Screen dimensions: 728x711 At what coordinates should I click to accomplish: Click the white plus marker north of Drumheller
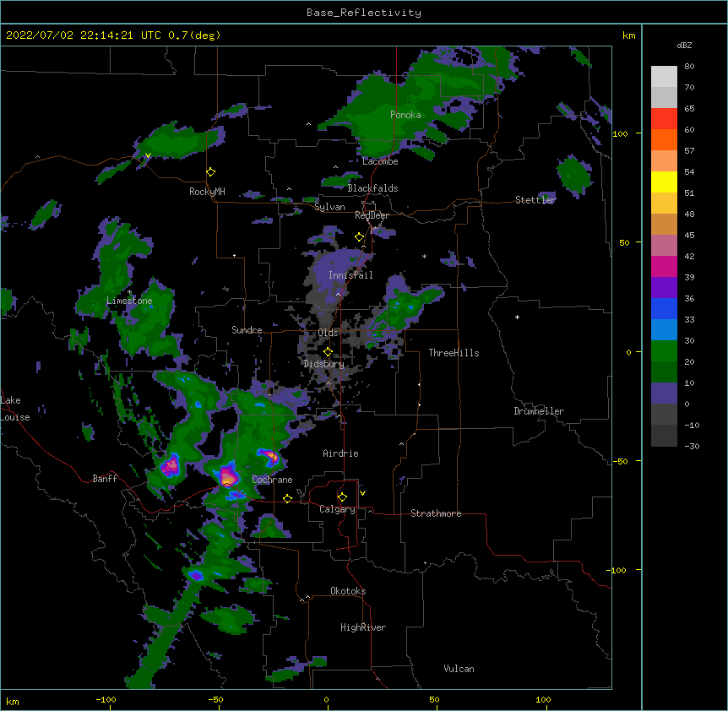[517, 317]
